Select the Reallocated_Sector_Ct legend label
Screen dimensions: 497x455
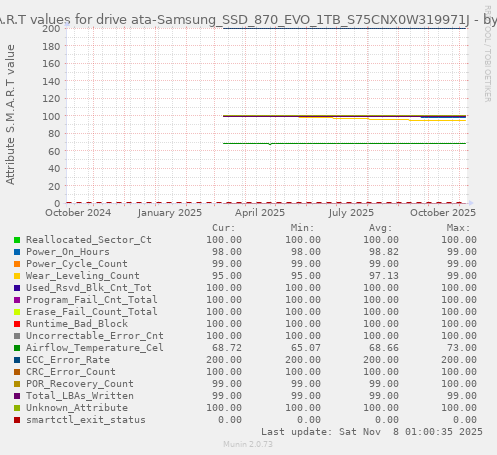pos(89,240)
